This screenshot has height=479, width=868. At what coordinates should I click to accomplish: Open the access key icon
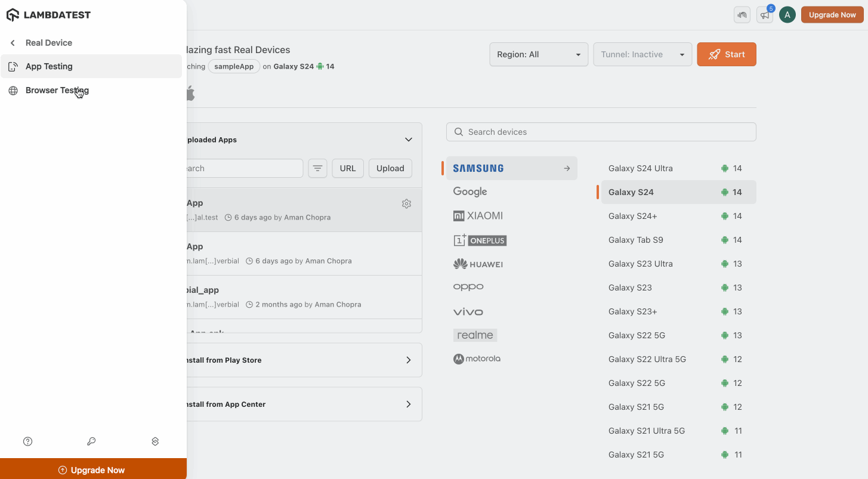(x=91, y=441)
